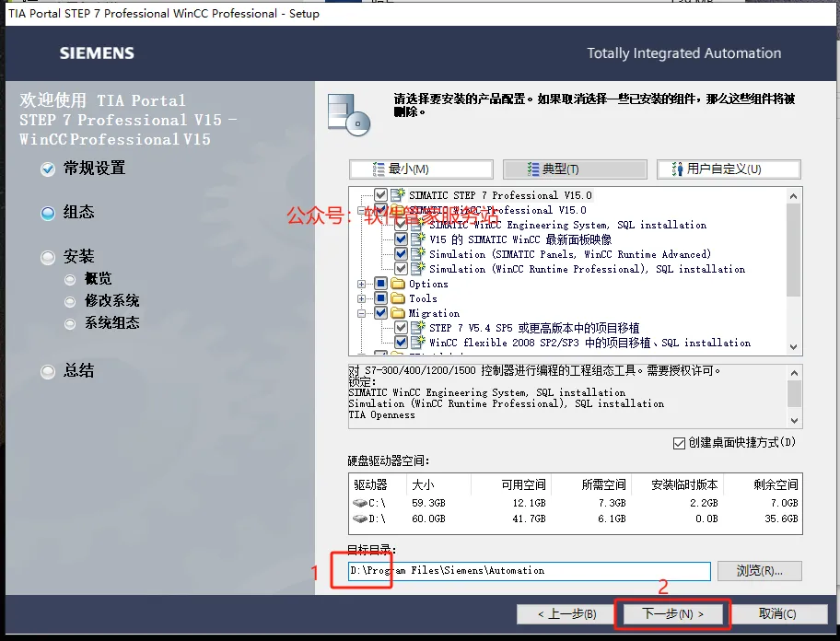Click the description box scroll up arrow
This screenshot has height=641, width=840.
click(x=795, y=373)
